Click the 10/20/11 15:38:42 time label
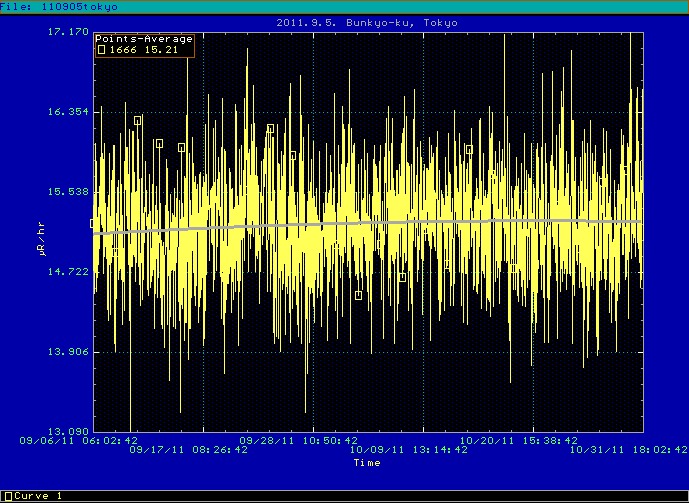 518,440
